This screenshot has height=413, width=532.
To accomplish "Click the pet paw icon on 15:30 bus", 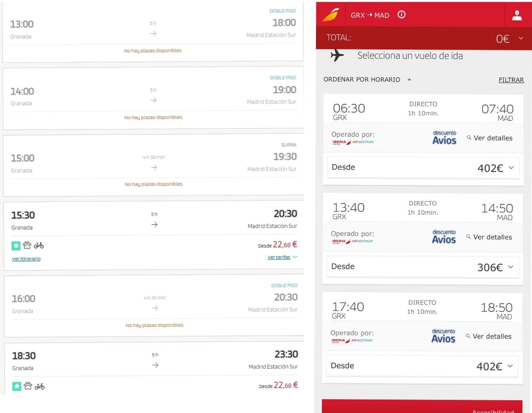I will point(27,246).
